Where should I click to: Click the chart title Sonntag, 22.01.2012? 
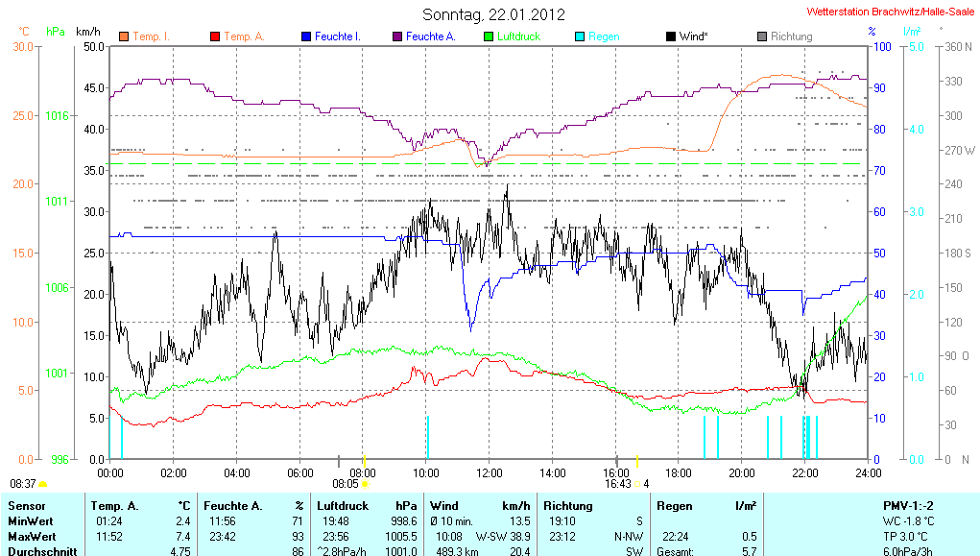[493, 14]
